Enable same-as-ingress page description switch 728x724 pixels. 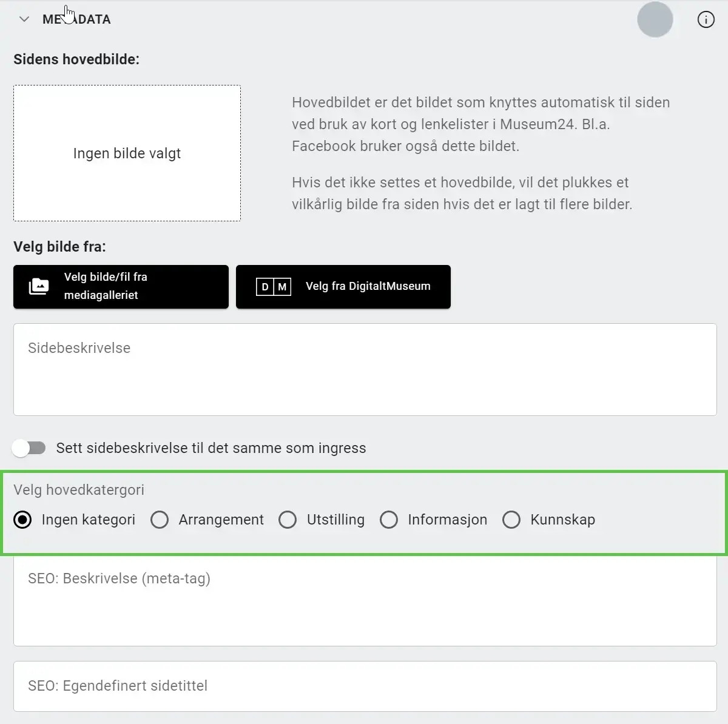[29, 448]
